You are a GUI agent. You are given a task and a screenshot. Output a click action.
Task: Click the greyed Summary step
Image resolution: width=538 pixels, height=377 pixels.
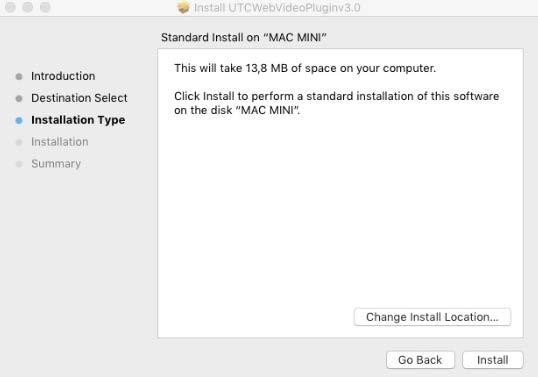coord(56,164)
